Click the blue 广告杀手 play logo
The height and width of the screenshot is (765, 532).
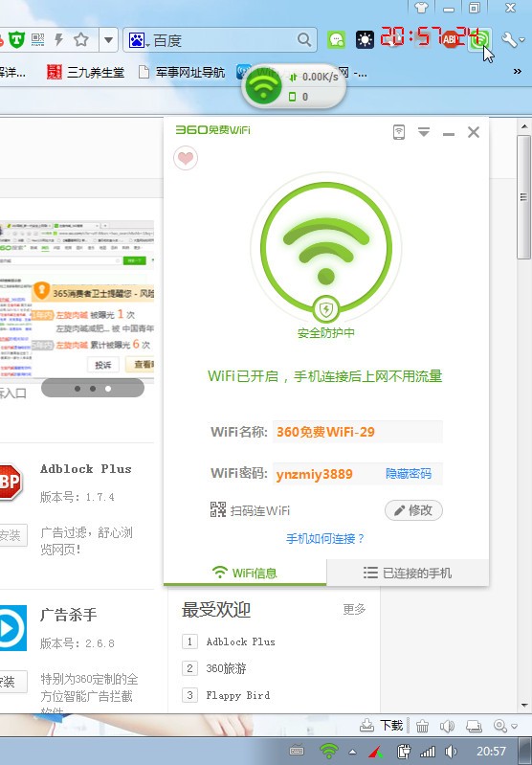[x=12, y=628]
